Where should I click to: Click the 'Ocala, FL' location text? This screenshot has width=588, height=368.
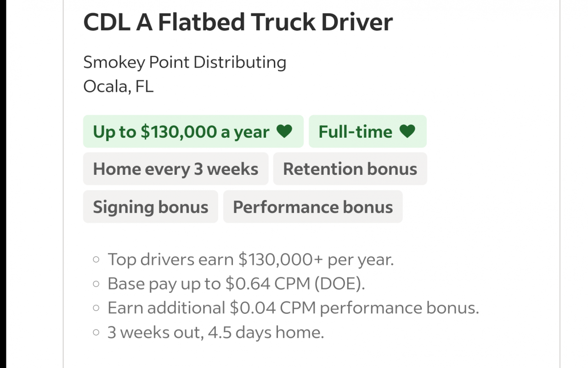[x=119, y=86]
